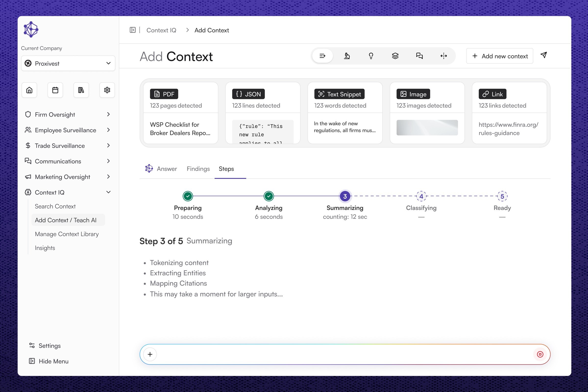The width and height of the screenshot is (588, 392).
Task: Open the calendar icon button
Action: tap(55, 90)
